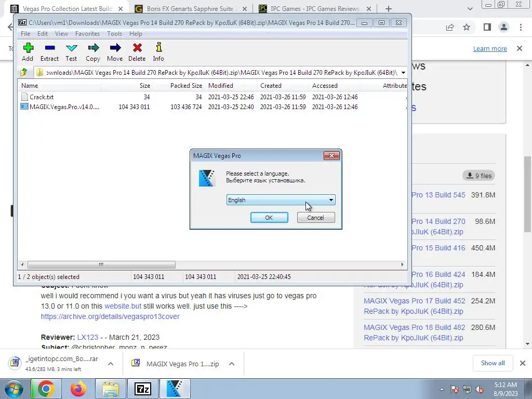Open Firefox from the taskbar
532x399 pixels.
(x=78, y=389)
